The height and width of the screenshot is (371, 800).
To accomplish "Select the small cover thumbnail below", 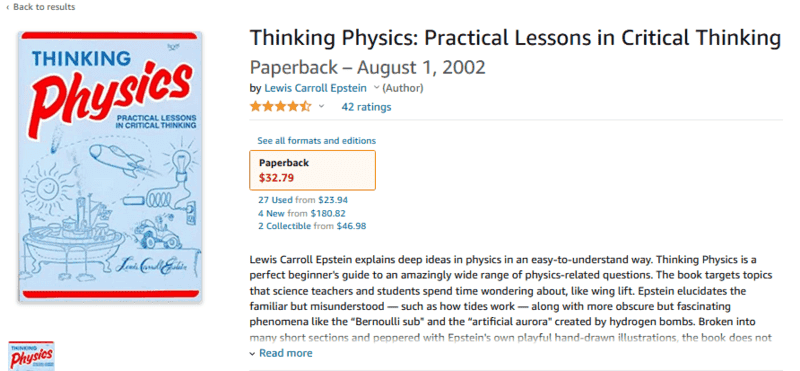I will pos(31,356).
